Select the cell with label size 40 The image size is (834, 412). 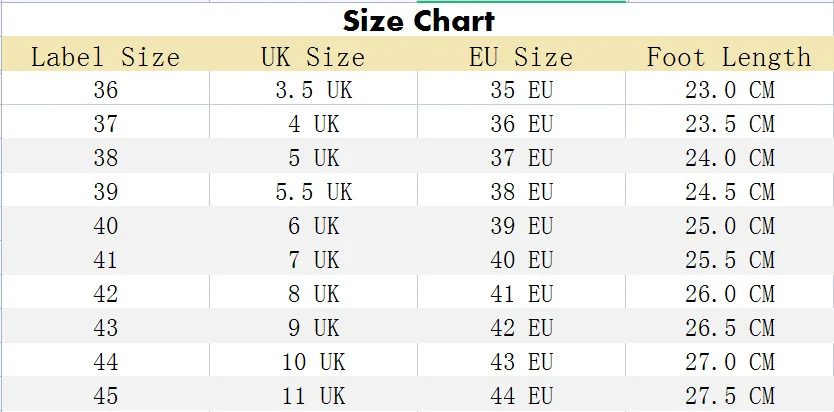[x=106, y=224]
